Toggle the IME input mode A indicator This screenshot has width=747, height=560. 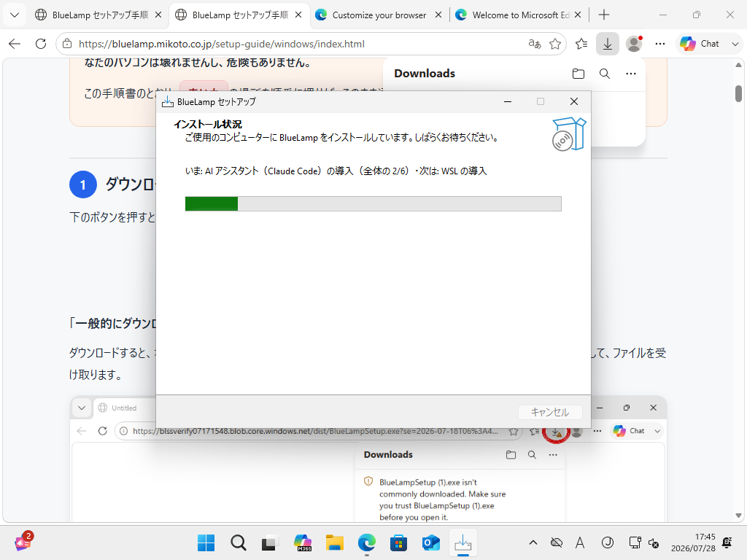click(580, 542)
